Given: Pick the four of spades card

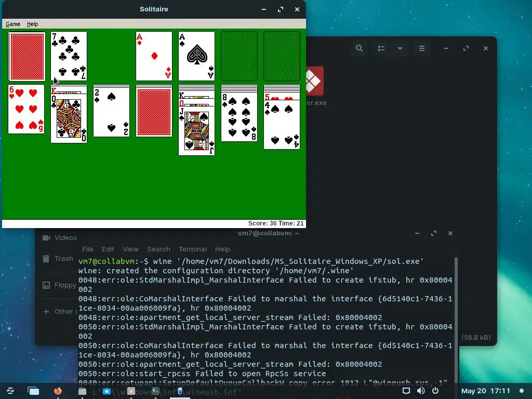Looking at the screenshot, I should point(282,125).
